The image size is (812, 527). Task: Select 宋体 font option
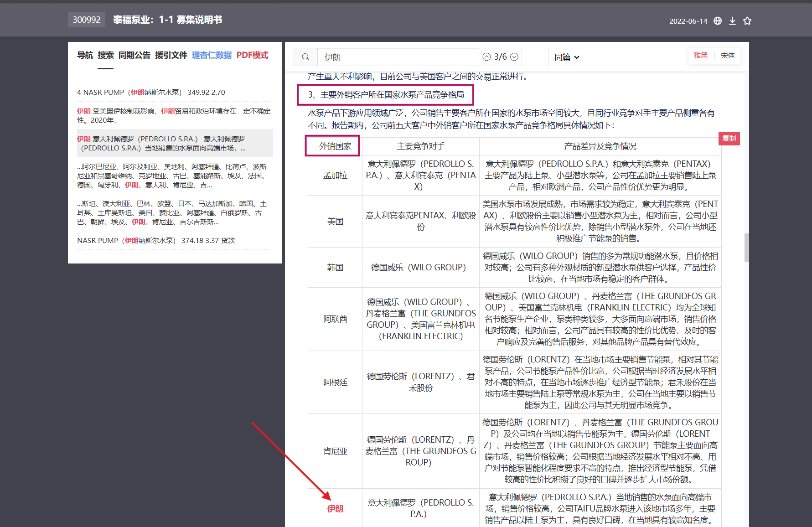click(728, 55)
